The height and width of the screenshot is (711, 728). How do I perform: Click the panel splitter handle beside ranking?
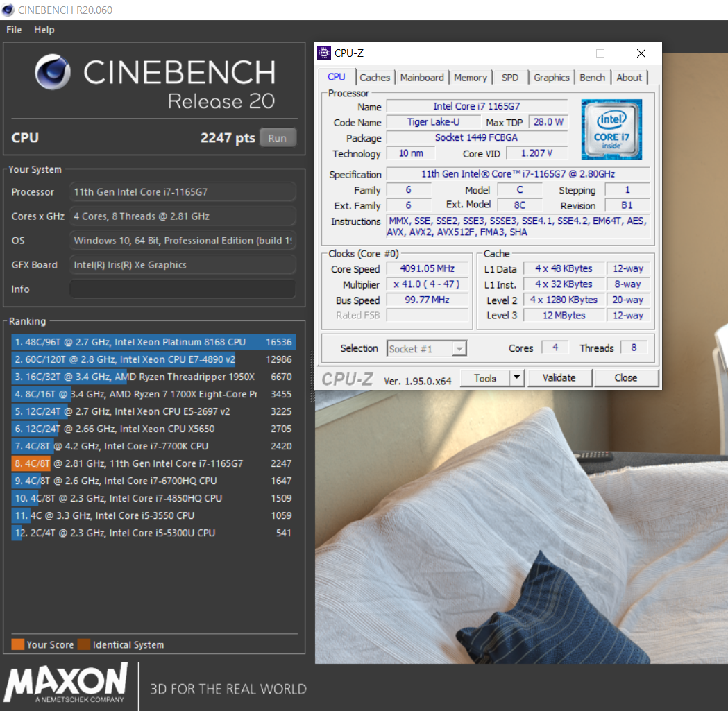click(312, 376)
